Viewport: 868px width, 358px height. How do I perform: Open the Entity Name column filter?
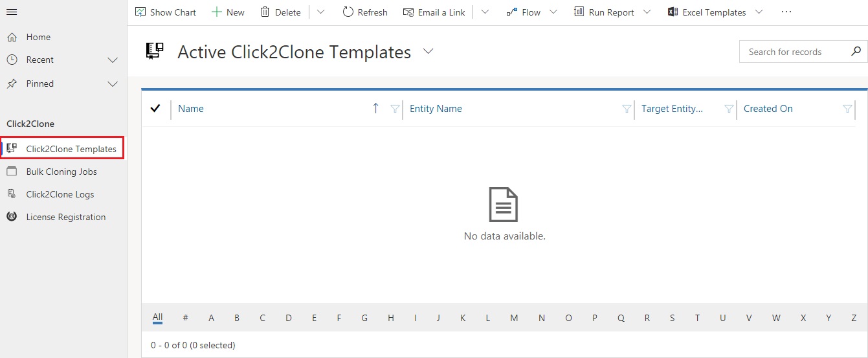627,109
